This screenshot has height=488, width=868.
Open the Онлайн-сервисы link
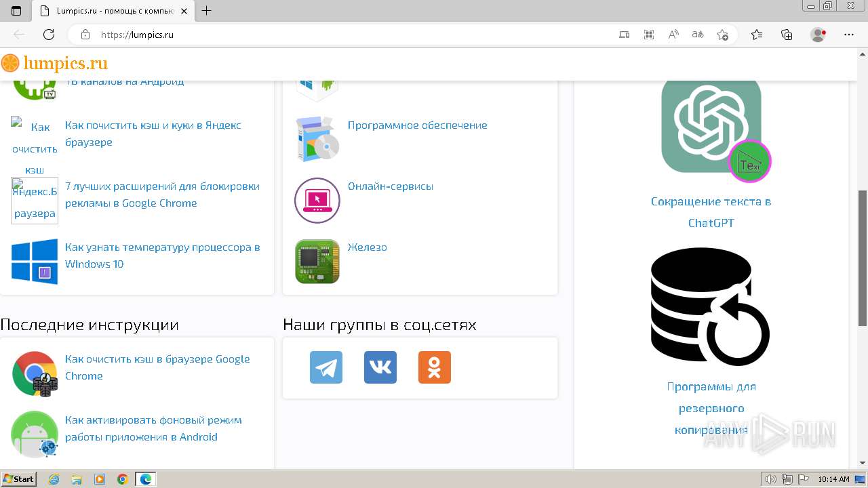[391, 186]
